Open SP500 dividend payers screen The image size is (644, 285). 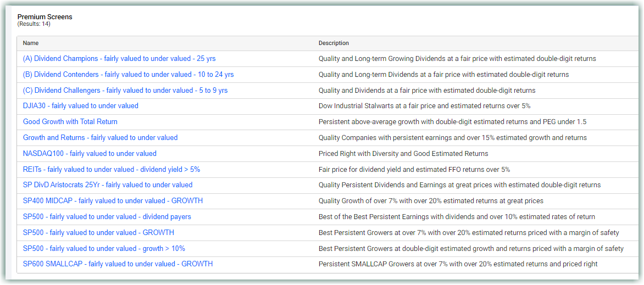pyautogui.click(x=107, y=216)
